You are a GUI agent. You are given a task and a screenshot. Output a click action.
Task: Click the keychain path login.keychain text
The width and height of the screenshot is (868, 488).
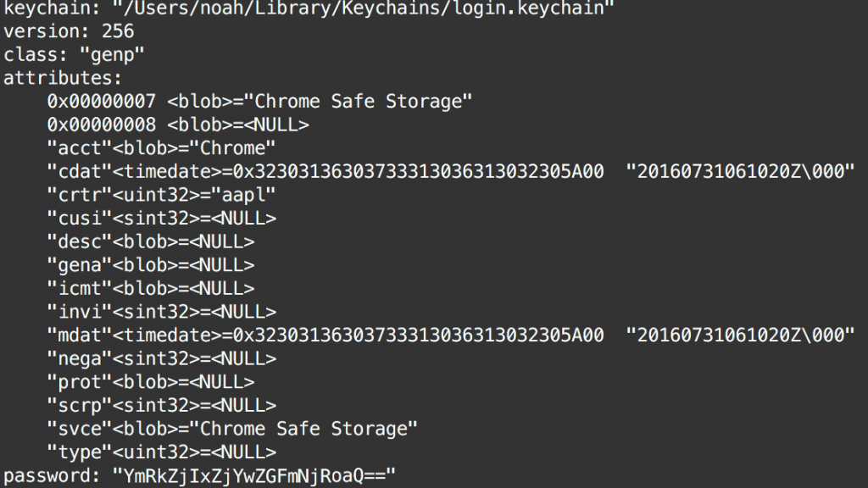tap(363, 7)
